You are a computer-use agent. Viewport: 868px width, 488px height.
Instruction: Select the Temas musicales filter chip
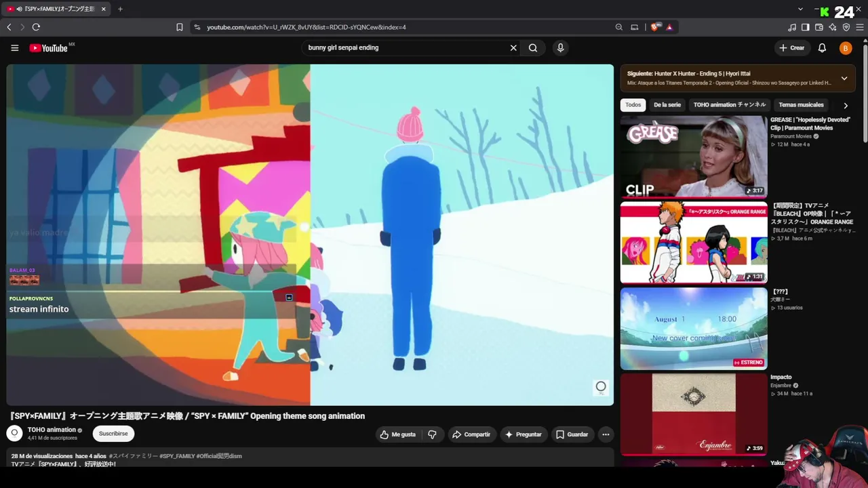(801, 105)
